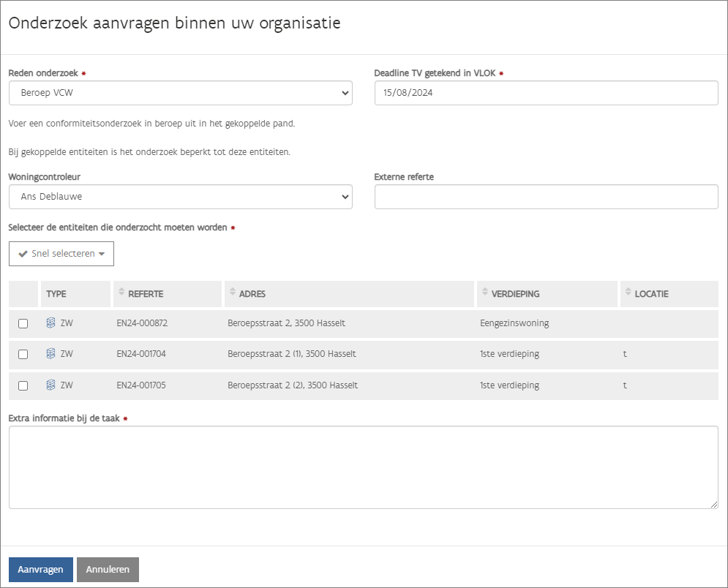Select the EN24-001704 row checkbox

tap(23, 354)
